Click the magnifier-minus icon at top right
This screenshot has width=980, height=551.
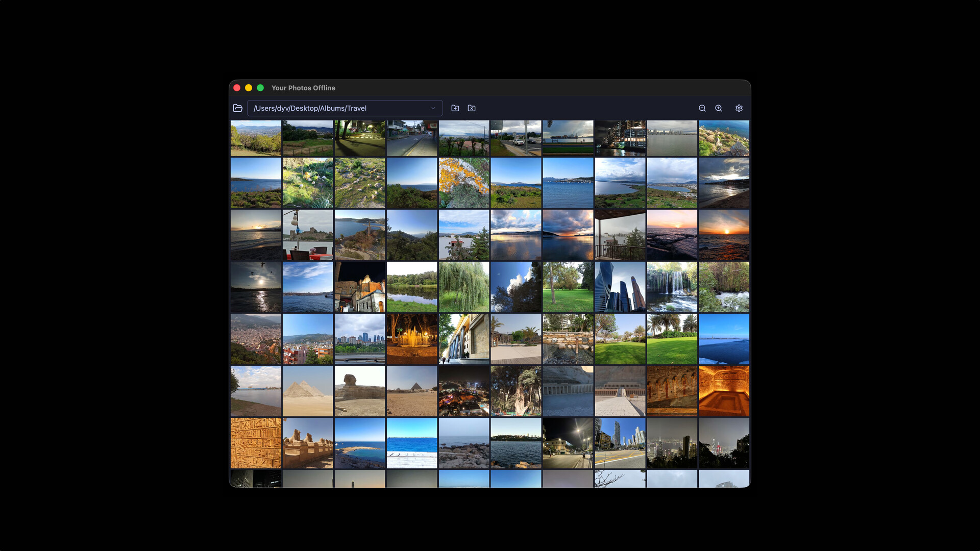click(x=702, y=108)
